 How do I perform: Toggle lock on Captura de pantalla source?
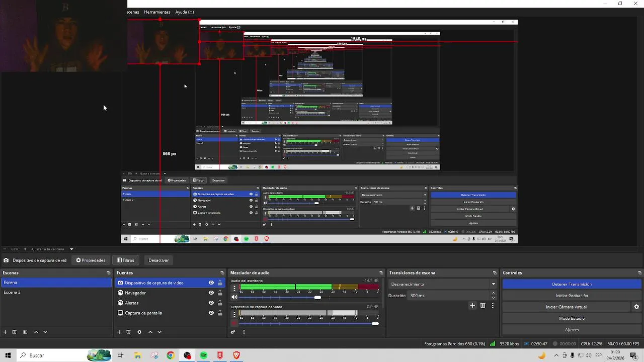pyautogui.click(x=220, y=313)
